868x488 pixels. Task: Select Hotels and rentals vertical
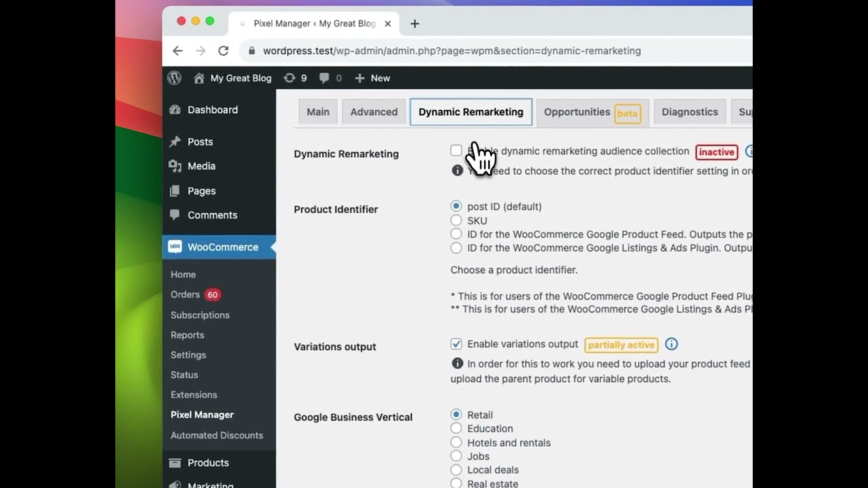click(x=456, y=443)
